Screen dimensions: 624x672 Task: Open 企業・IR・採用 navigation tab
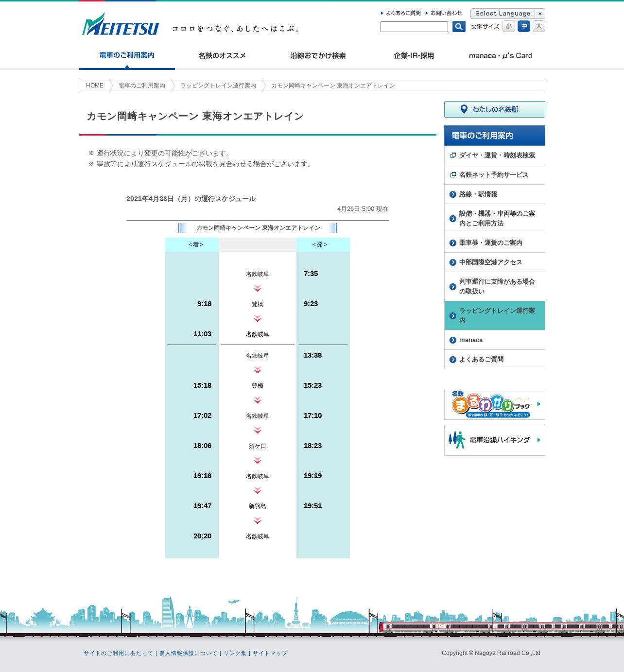(x=414, y=56)
